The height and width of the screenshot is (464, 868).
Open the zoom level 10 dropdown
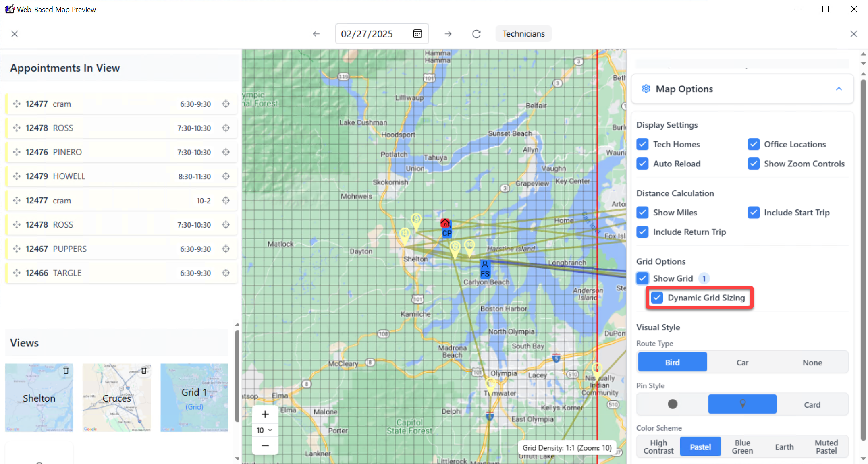(x=265, y=430)
